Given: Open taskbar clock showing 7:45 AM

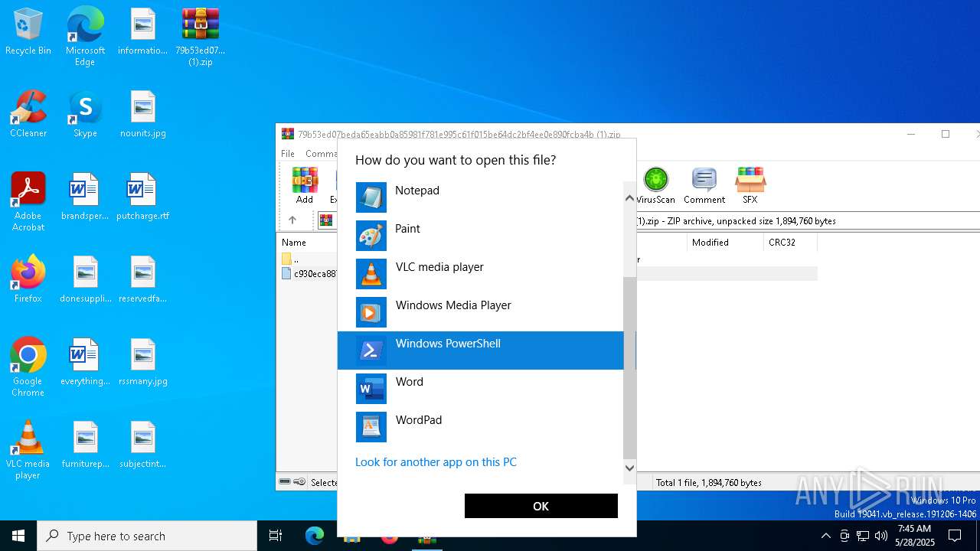Looking at the screenshot, I should [914, 536].
